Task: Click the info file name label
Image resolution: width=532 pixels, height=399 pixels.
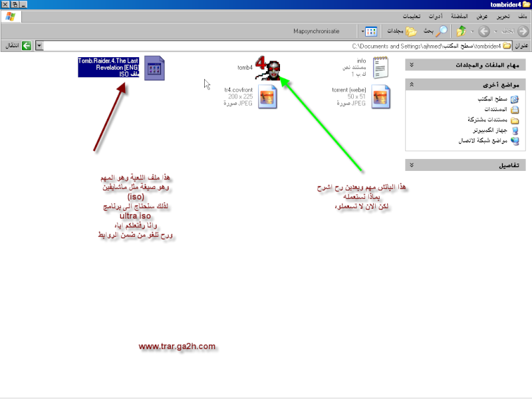Action: 361,61
